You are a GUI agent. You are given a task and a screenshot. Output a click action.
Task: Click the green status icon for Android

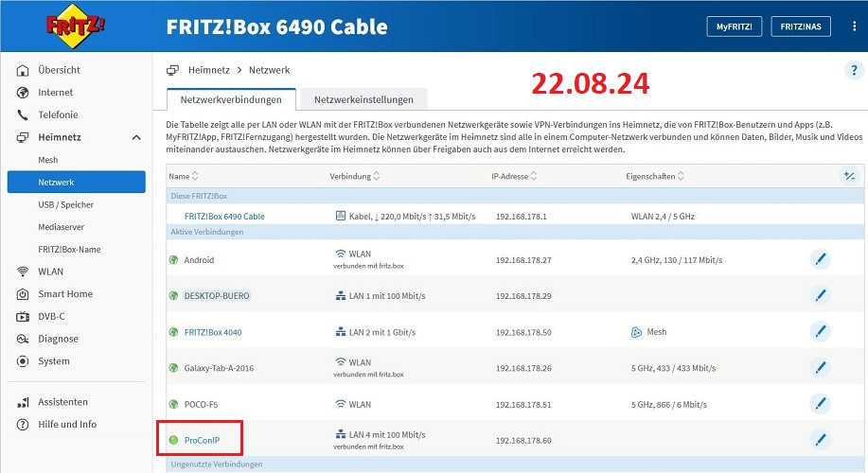pos(174,259)
